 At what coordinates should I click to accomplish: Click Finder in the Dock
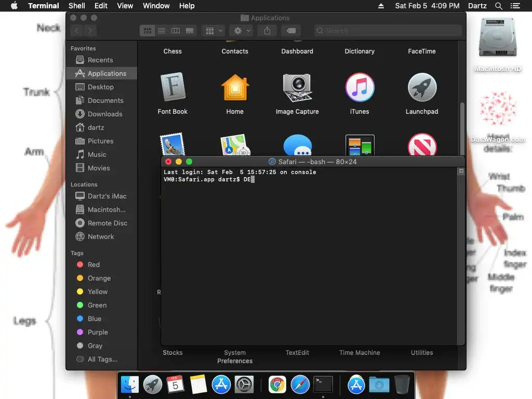(x=129, y=385)
